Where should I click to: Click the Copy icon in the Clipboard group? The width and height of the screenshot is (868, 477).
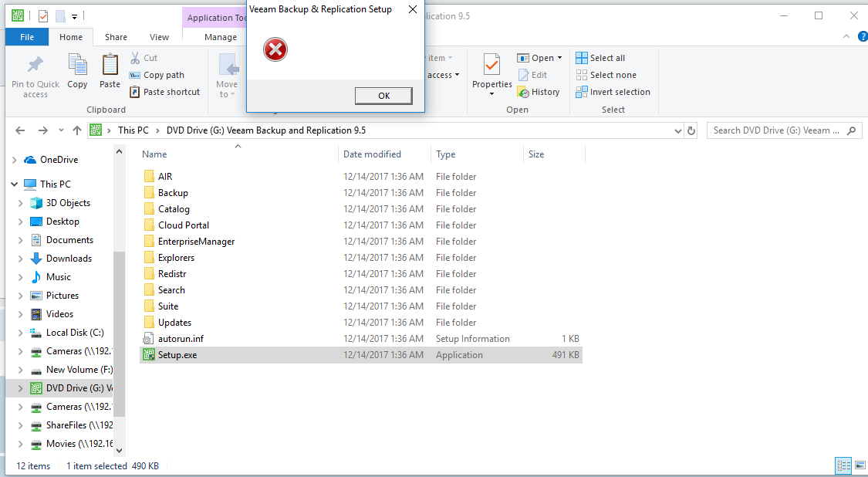point(77,65)
